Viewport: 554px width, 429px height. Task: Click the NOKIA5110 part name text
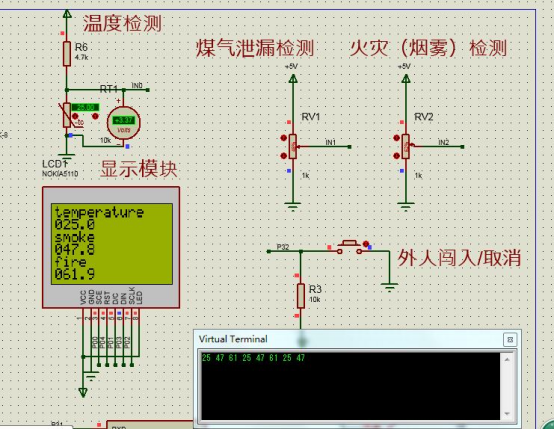[x=60, y=174]
